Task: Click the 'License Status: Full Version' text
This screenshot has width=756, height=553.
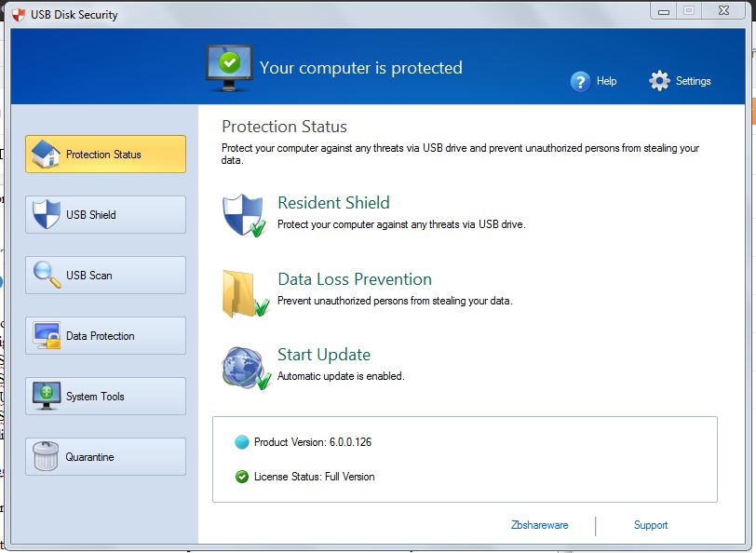Action: click(315, 477)
